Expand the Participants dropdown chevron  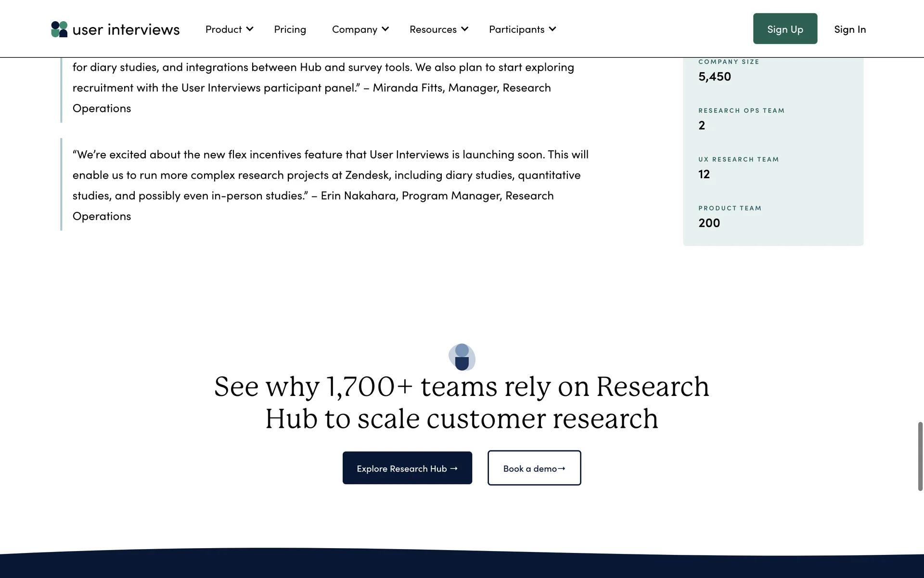[552, 29]
